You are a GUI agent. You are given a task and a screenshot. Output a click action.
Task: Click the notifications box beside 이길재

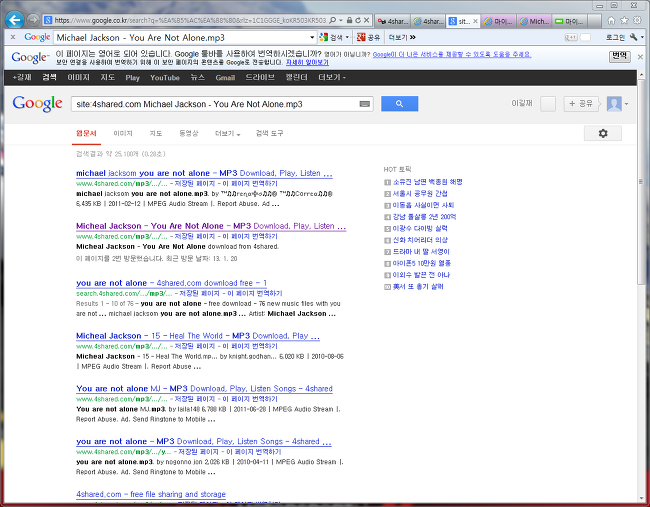[548, 104]
